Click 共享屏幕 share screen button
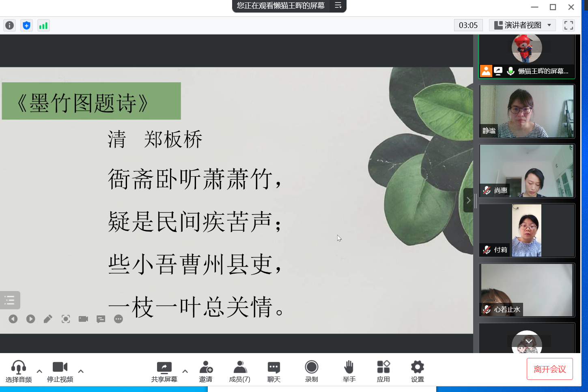588x392 pixels. click(164, 371)
